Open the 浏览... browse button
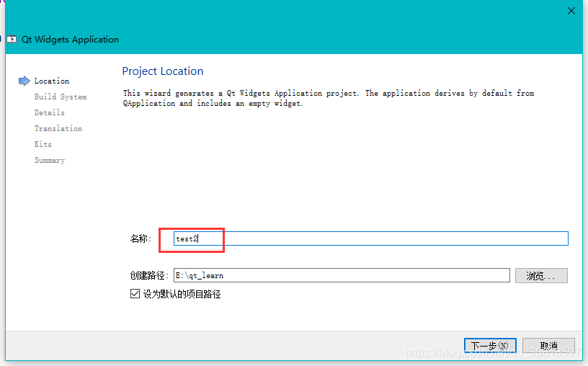The image size is (588, 366). [x=541, y=276]
